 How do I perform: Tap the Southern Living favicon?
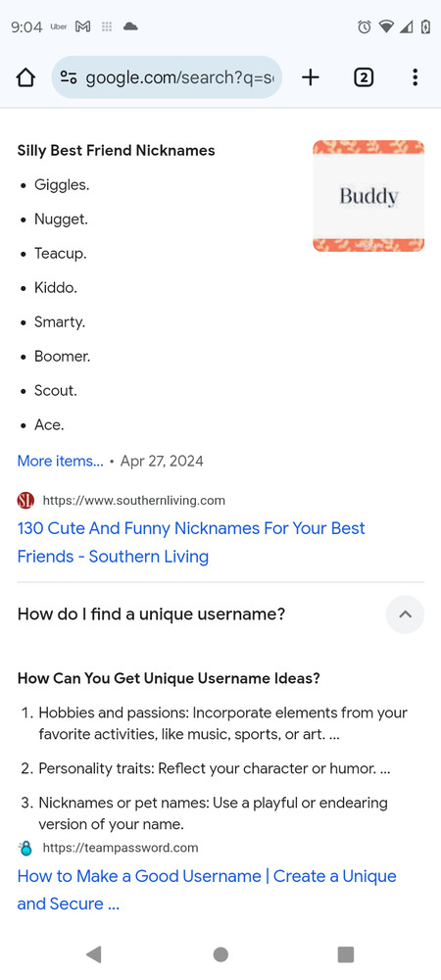[25, 501]
